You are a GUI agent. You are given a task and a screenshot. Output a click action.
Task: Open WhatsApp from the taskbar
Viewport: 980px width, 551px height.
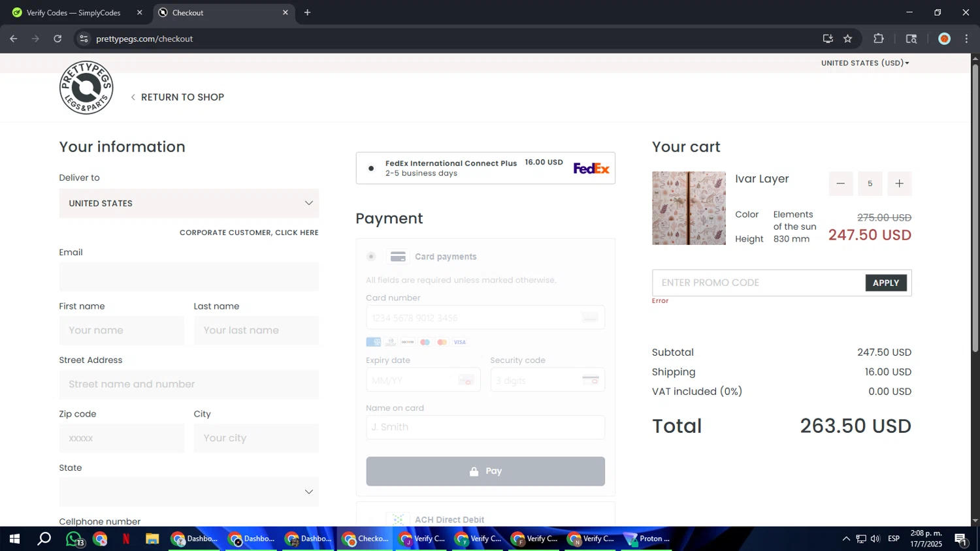pyautogui.click(x=74, y=539)
